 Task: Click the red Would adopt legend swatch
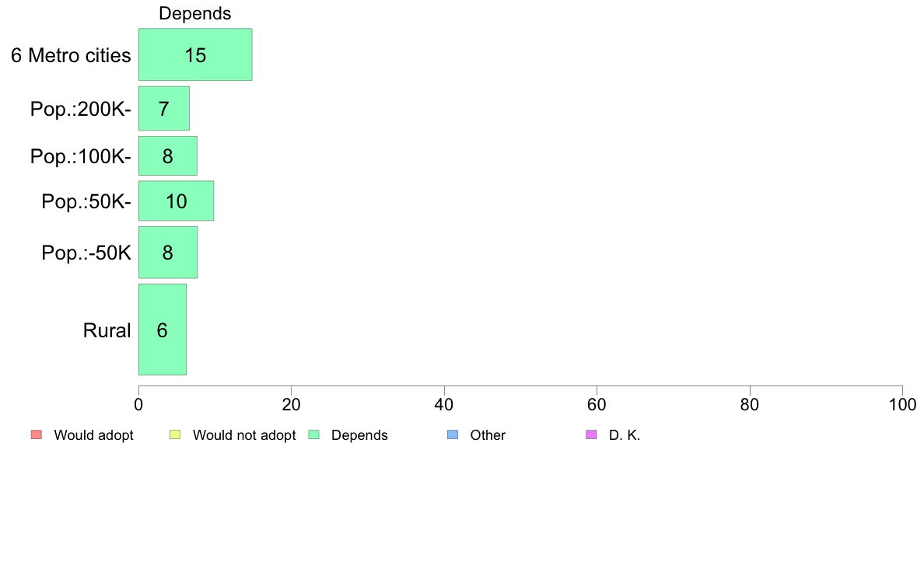pos(37,434)
